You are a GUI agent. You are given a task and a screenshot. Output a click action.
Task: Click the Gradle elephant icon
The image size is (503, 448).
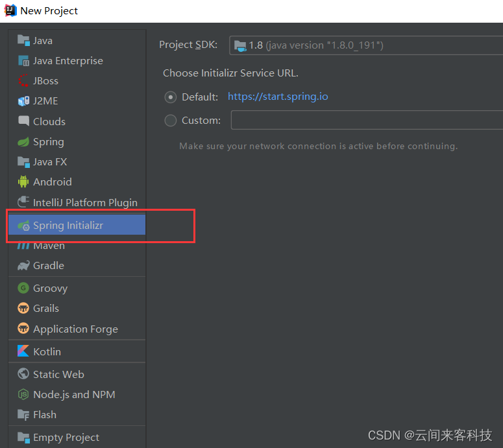(23, 266)
